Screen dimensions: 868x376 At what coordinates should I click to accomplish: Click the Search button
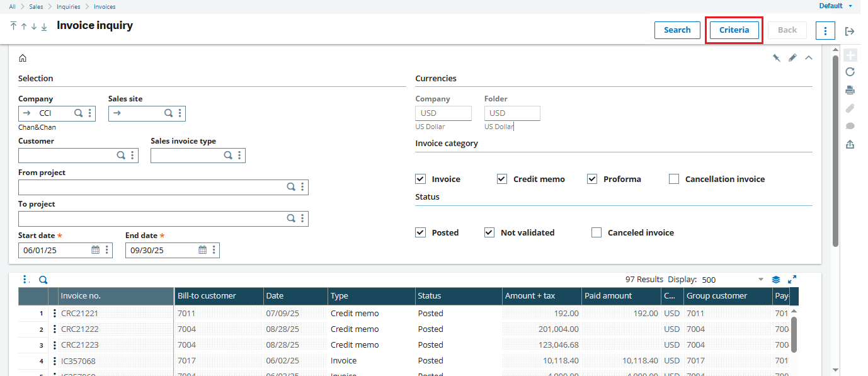(677, 30)
